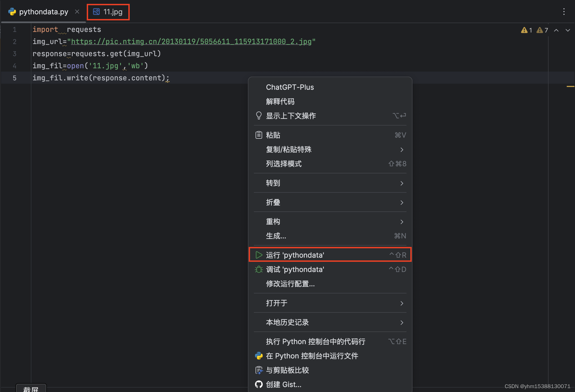Select 列选择模式 menu entry
This screenshot has width=575, height=392.
click(x=330, y=164)
